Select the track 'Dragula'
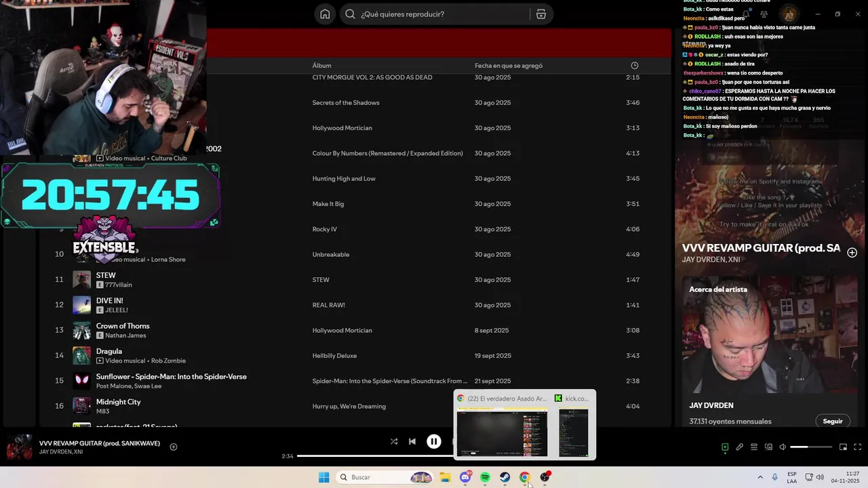This screenshot has width=868, height=488. pyautogui.click(x=109, y=351)
